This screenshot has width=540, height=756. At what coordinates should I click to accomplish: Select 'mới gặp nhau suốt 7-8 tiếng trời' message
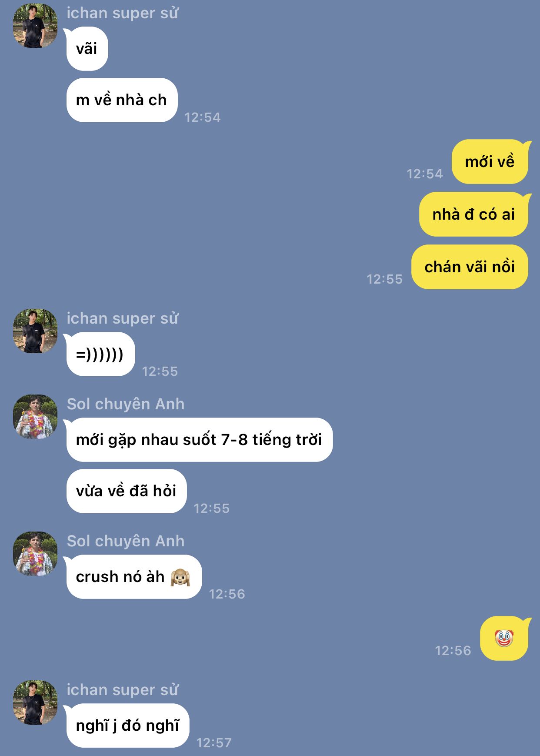pyautogui.click(x=199, y=440)
